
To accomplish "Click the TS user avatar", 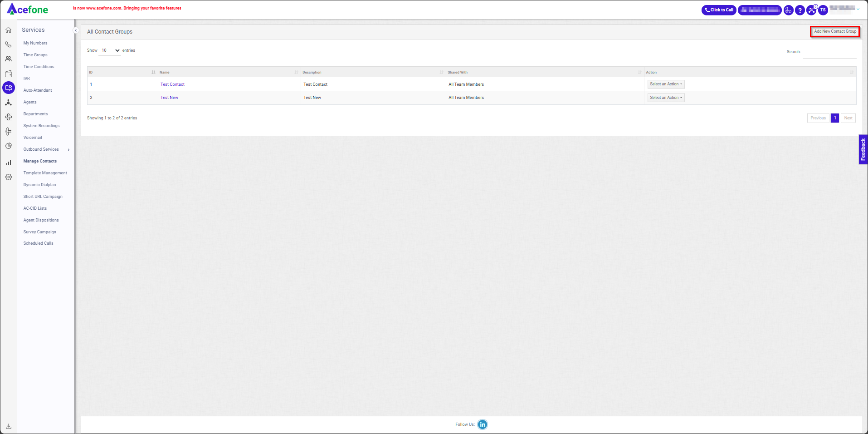I will 823,10.
